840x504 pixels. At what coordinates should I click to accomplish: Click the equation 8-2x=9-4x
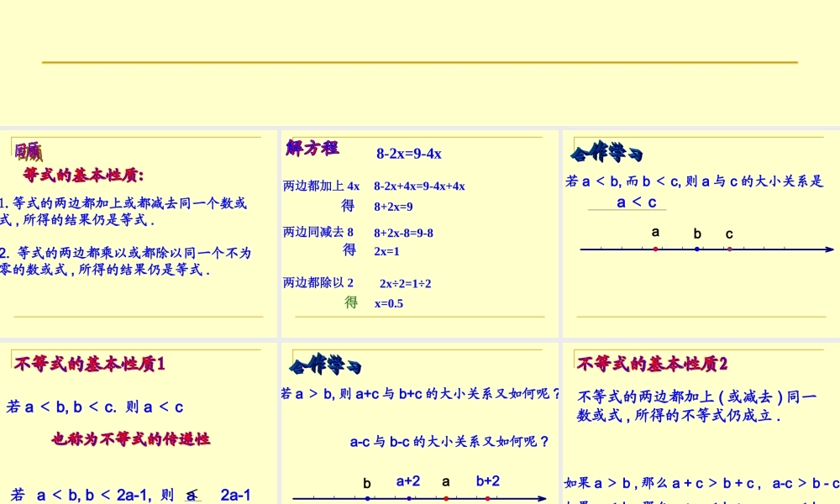409,154
